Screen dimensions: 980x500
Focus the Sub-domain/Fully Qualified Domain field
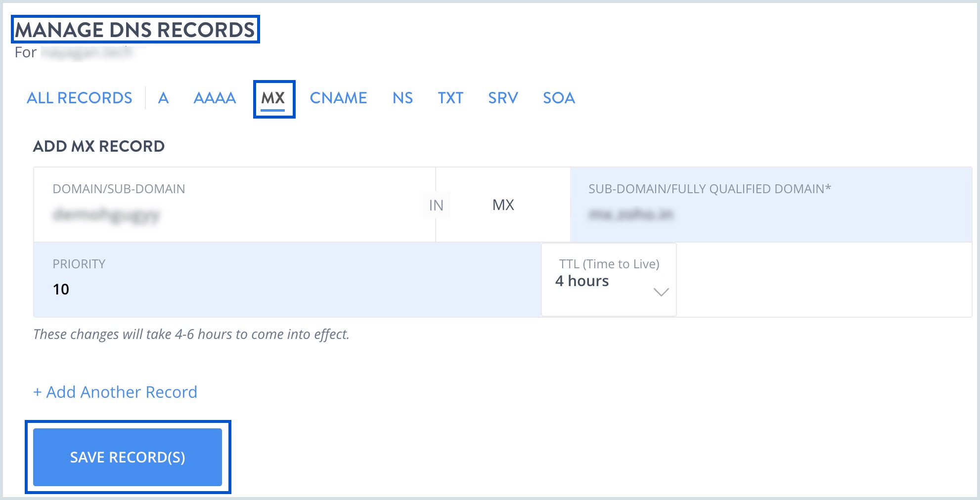coord(770,214)
